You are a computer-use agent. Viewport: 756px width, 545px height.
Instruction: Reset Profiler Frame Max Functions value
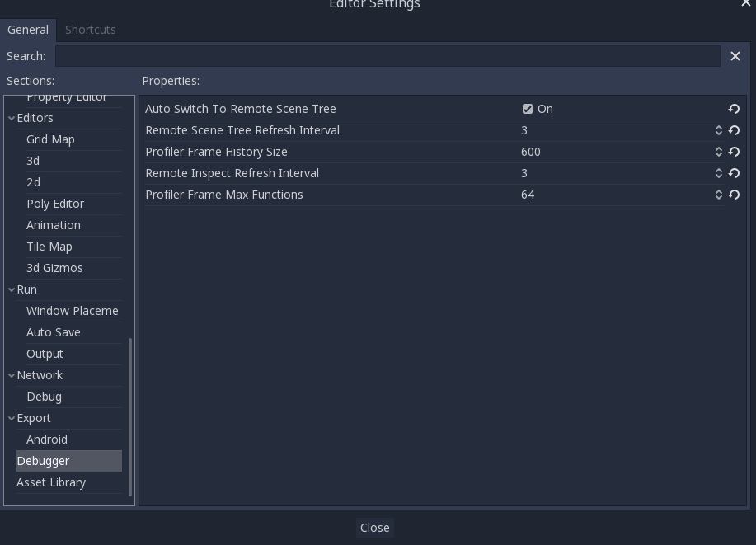click(x=734, y=195)
